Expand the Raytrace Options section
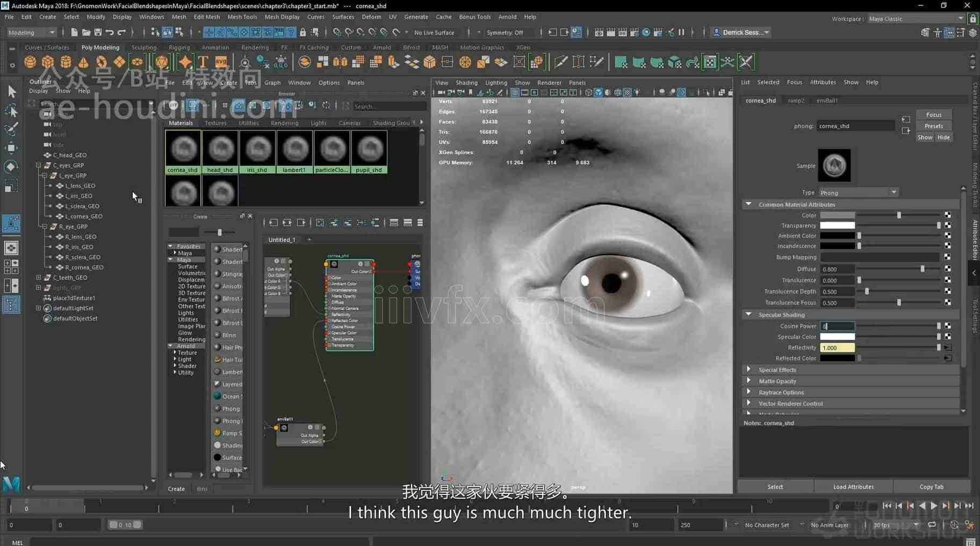980x546 pixels. tap(748, 392)
